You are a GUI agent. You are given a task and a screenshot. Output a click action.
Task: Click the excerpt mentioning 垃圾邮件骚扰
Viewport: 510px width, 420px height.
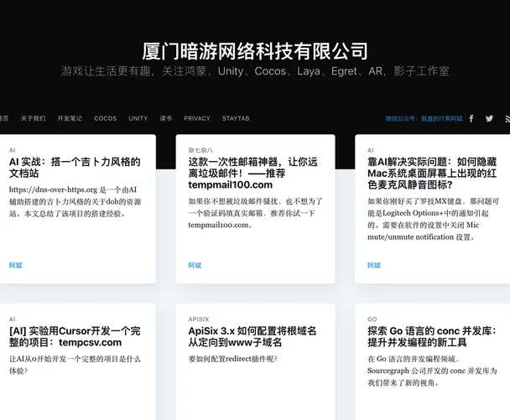[255, 213]
